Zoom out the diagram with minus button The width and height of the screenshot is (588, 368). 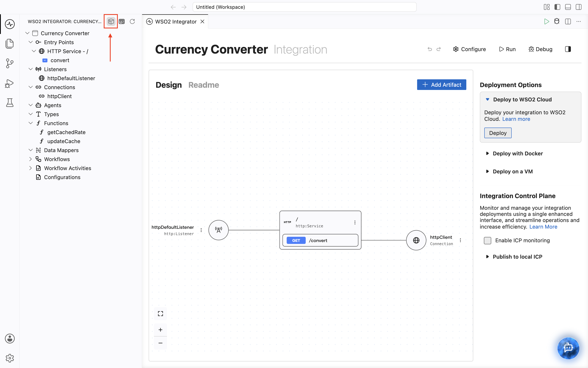pyautogui.click(x=160, y=343)
